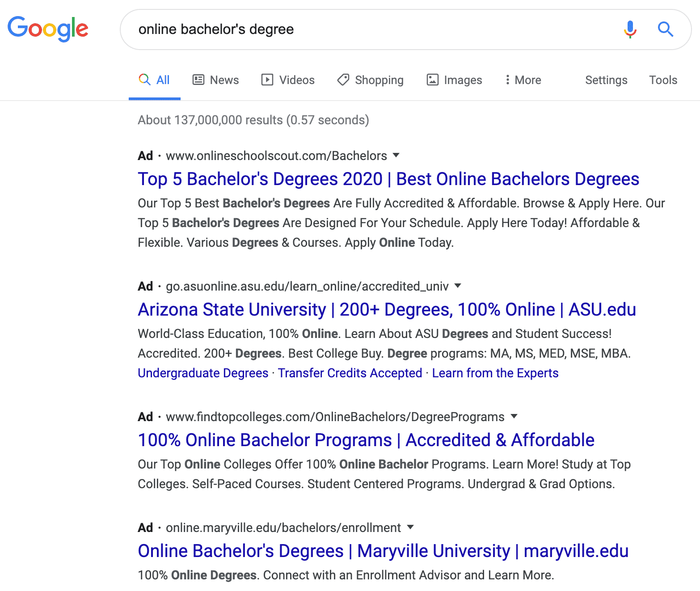The height and width of the screenshot is (591, 700).
Task: Open 100% Online Bachelor Programs ad link
Action: pyautogui.click(x=366, y=440)
